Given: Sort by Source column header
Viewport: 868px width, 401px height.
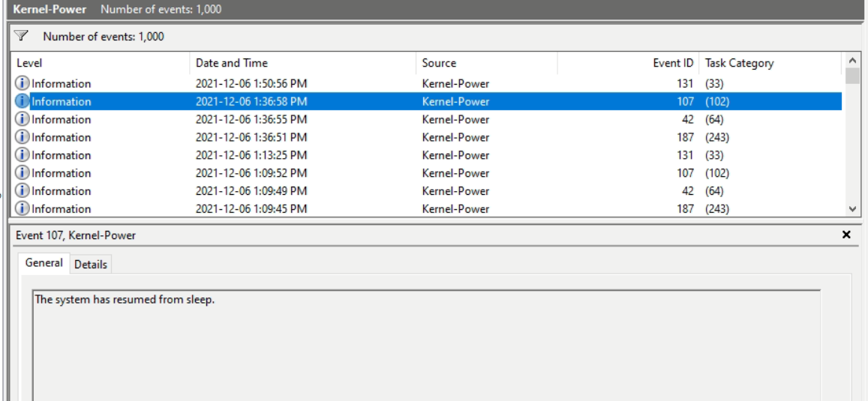Looking at the screenshot, I should click(x=439, y=64).
